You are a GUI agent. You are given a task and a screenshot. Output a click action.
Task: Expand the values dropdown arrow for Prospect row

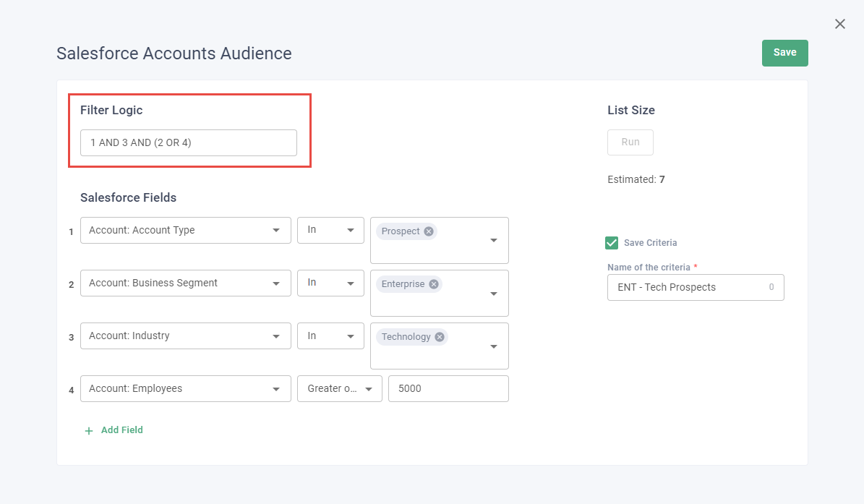(x=494, y=240)
